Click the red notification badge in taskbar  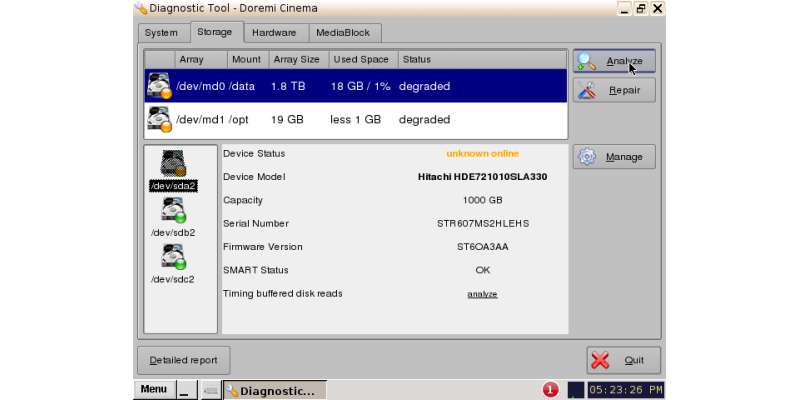click(x=550, y=390)
